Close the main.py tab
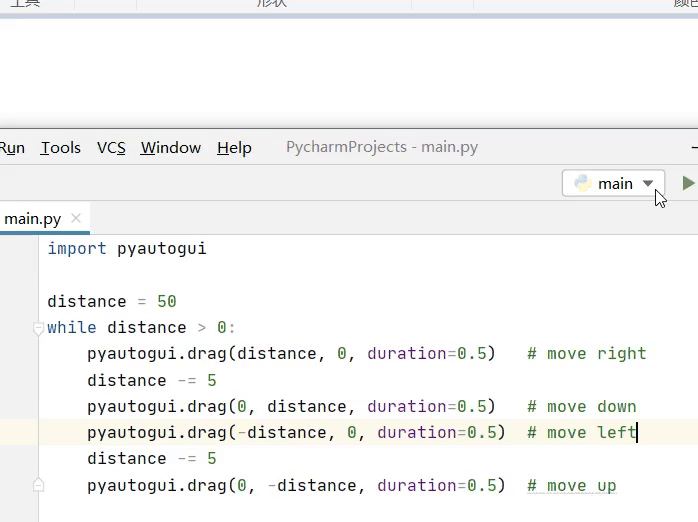 [76, 218]
